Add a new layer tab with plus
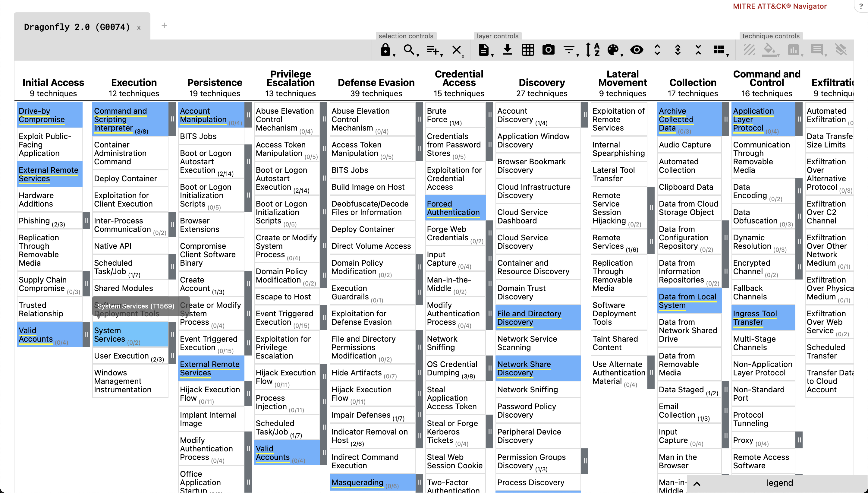Screen dimensions: 868x493 [x=164, y=25]
